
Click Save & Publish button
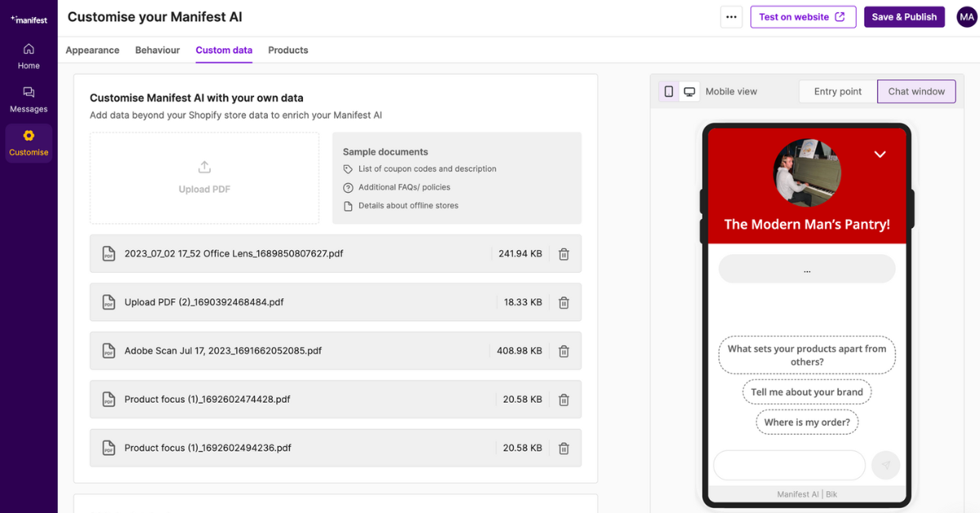click(x=904, y=17)
